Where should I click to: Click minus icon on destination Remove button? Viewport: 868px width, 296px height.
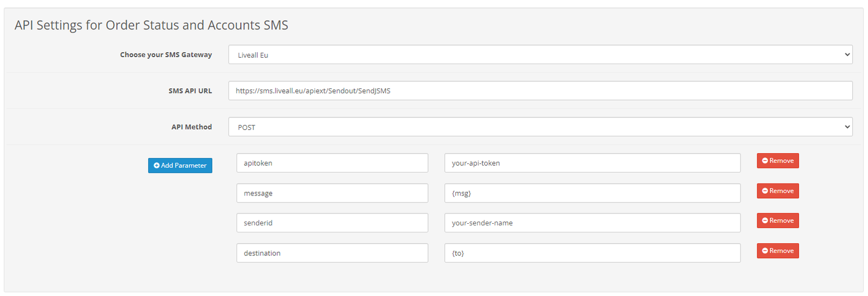click(765, 251)
